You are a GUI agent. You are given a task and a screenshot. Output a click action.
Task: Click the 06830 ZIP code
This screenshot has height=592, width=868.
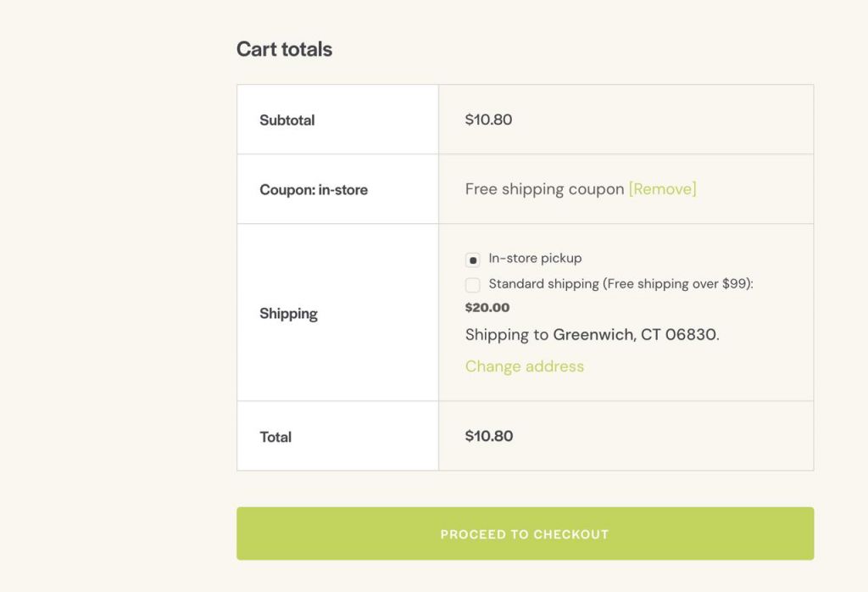click(690, 334)
